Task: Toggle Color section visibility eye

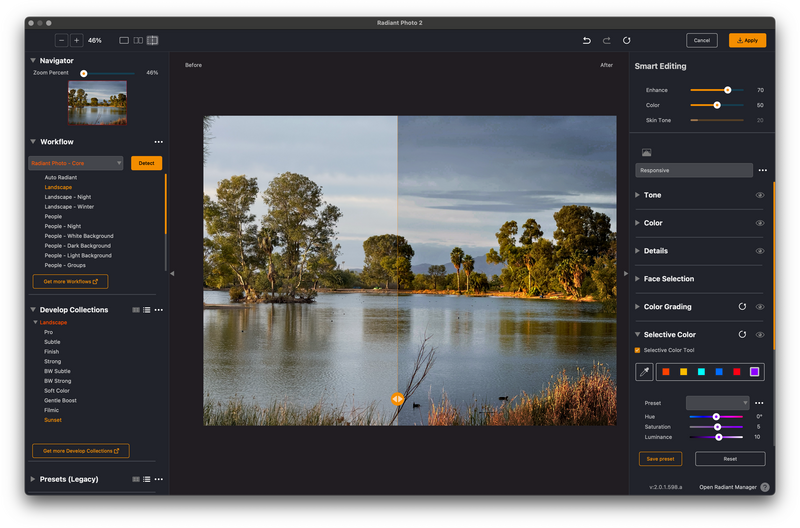Action: pos(760,223)
